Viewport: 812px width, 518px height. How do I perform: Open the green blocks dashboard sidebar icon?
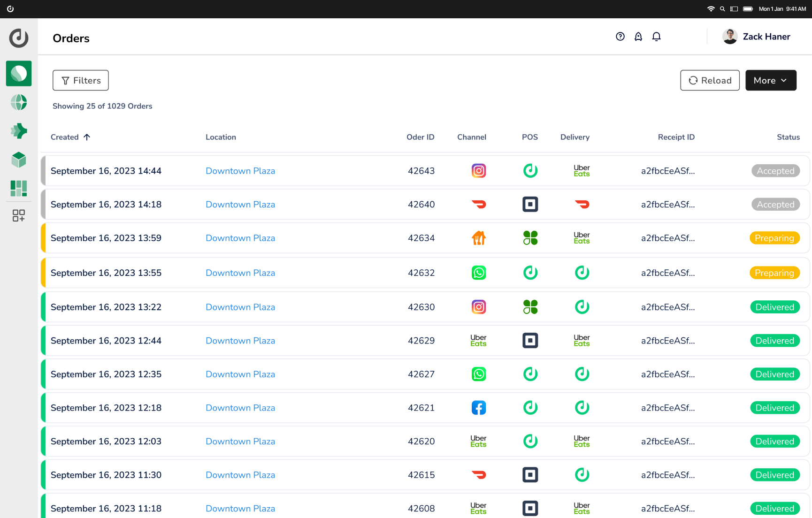click(x=19, y=188)
